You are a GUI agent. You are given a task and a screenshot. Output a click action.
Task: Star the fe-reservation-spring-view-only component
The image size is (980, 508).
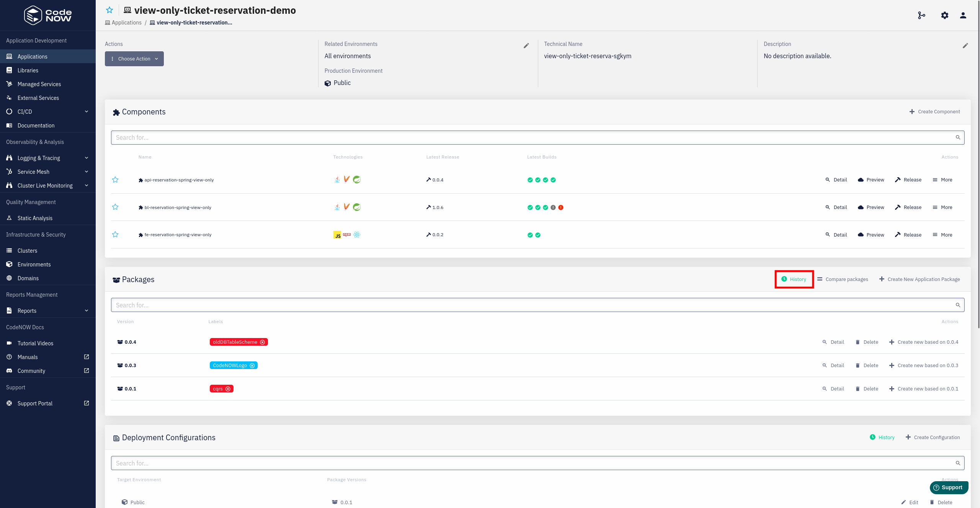[x=115, y=235]
